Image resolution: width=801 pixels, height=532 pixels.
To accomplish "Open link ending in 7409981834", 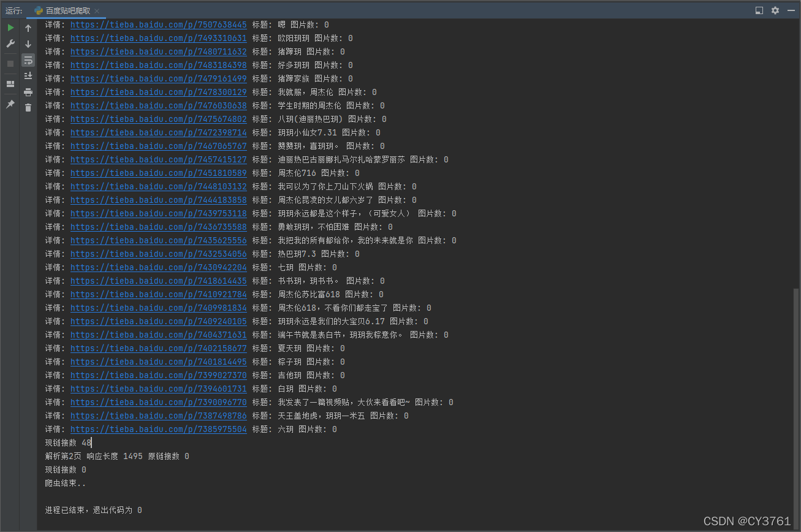I will click(159, 308).
